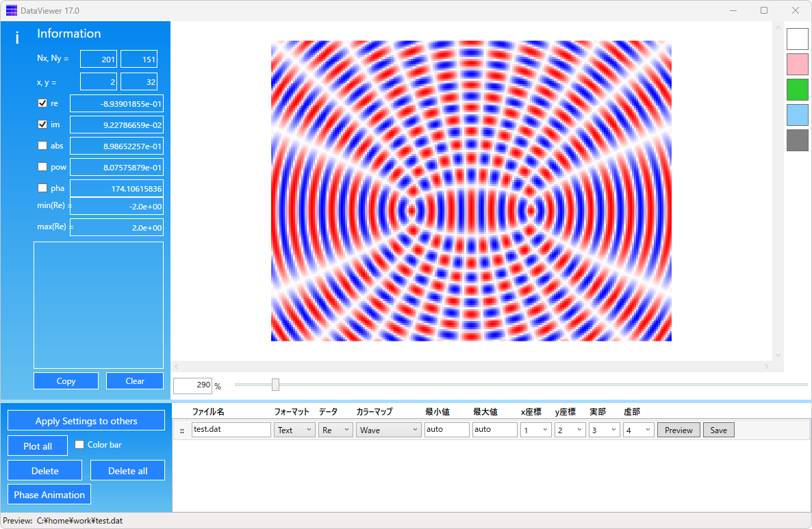
Task: Click the Plot all button
Action: point(37,446)
